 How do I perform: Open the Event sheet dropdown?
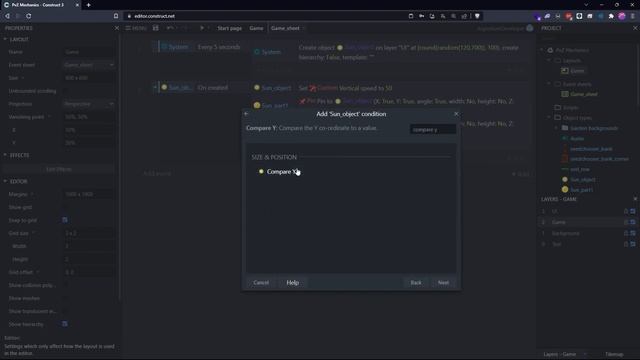89,65
